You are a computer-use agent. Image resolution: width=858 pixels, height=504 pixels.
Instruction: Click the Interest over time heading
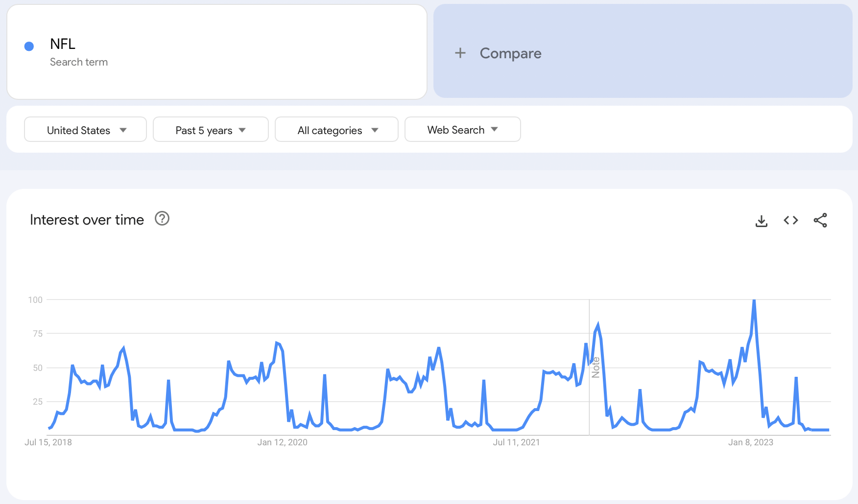coord(87,220)
